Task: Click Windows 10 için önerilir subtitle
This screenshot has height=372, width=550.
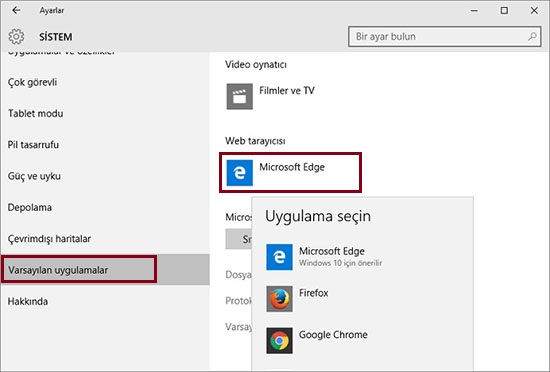Action: (x=340, y=263)
